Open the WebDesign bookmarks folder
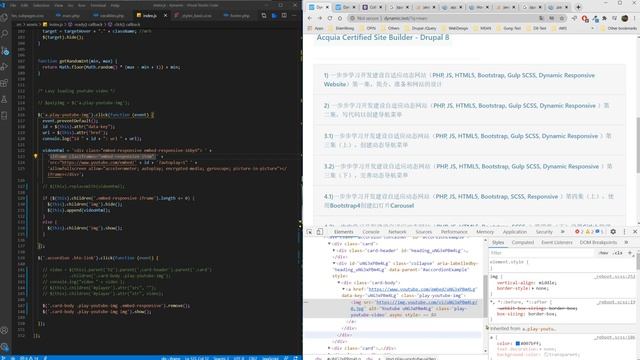 [455, 28]
